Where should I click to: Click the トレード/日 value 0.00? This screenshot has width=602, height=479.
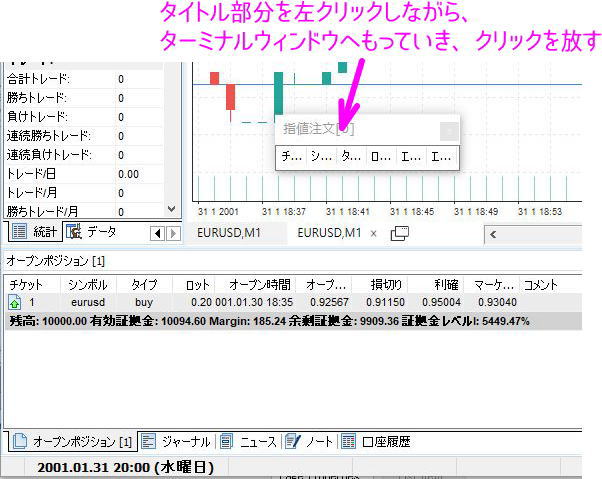(x=128, y=174)
